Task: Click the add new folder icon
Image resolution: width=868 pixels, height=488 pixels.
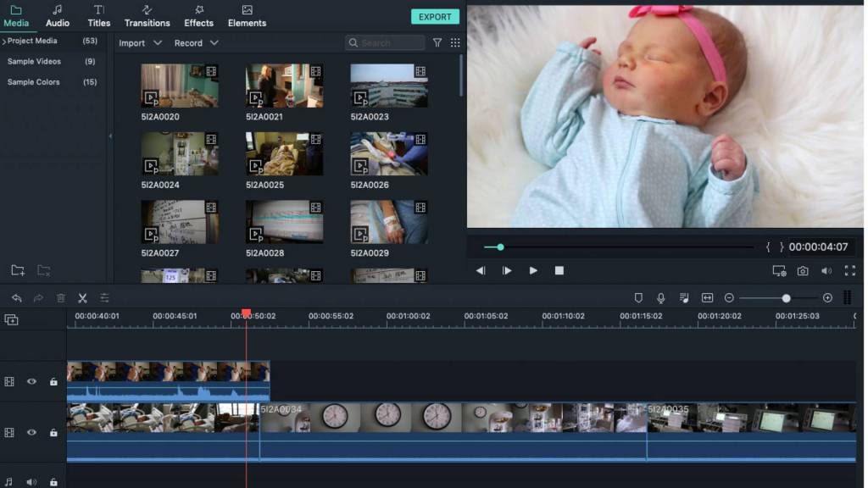Action: click(x=18, y=270)
